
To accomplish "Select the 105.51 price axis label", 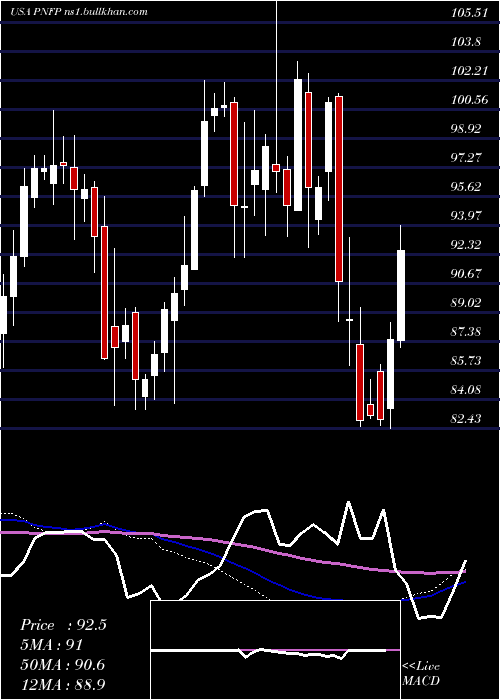I will click(469, 13).
